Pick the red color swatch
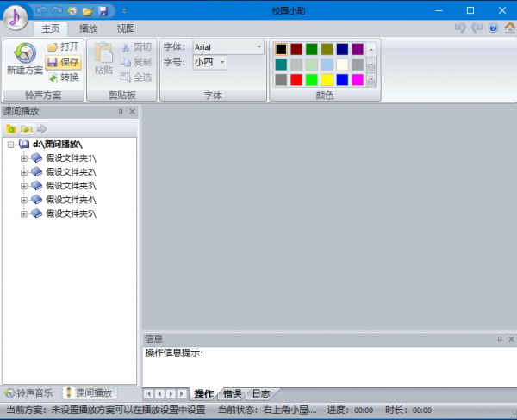The image size is (517, 420). click(x=297, y=79)
